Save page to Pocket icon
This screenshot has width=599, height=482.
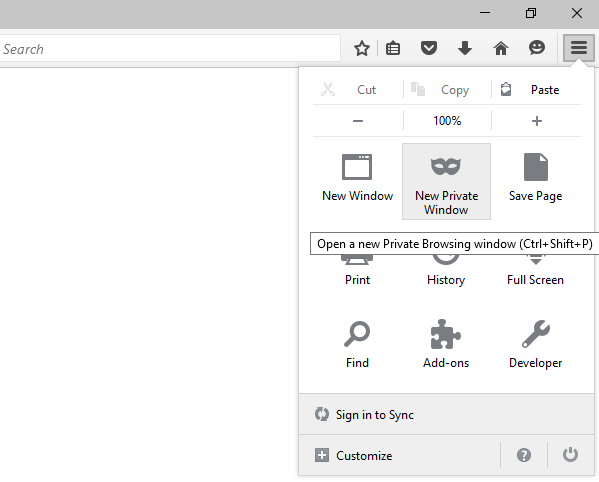pos(429,49)
